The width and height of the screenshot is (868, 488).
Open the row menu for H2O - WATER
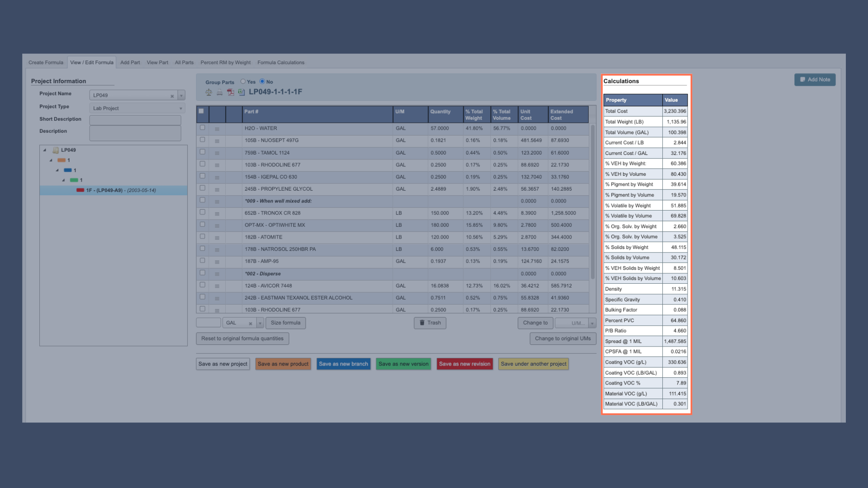click(217, 128)
